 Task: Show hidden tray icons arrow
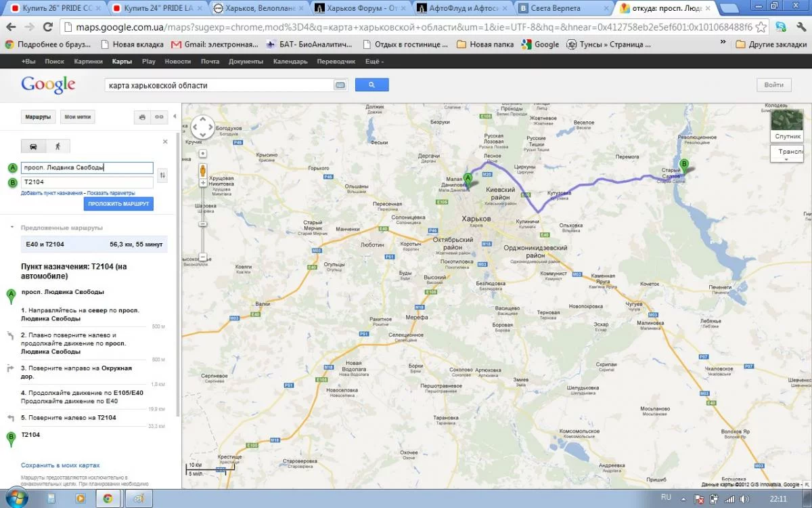pyautogui.click(x=685, y=499)
